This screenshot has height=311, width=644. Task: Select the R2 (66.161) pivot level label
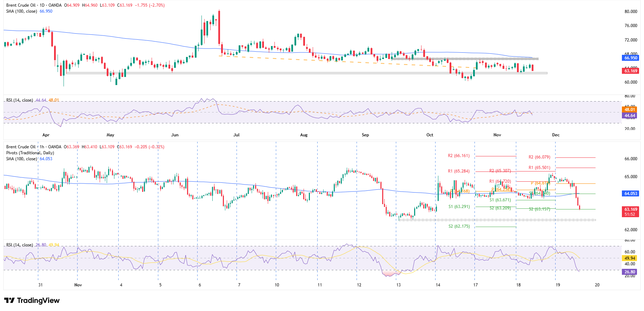click(x=458, y=156)
